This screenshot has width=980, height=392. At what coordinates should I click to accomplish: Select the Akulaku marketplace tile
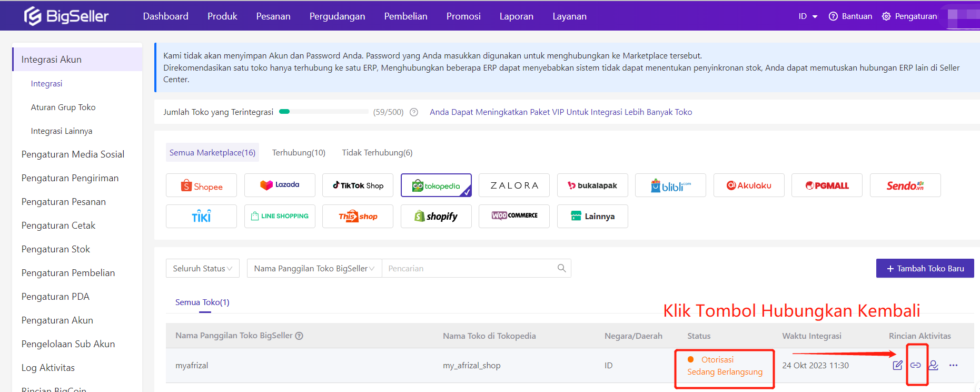pos(749,185)
